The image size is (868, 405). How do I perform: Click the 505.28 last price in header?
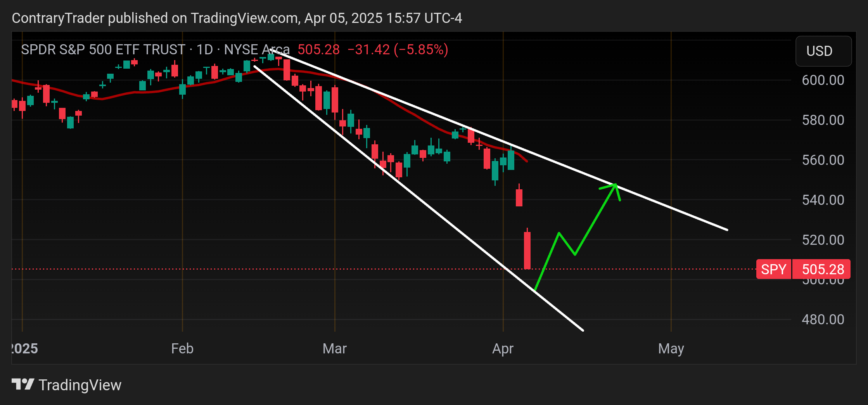point(319,50)
